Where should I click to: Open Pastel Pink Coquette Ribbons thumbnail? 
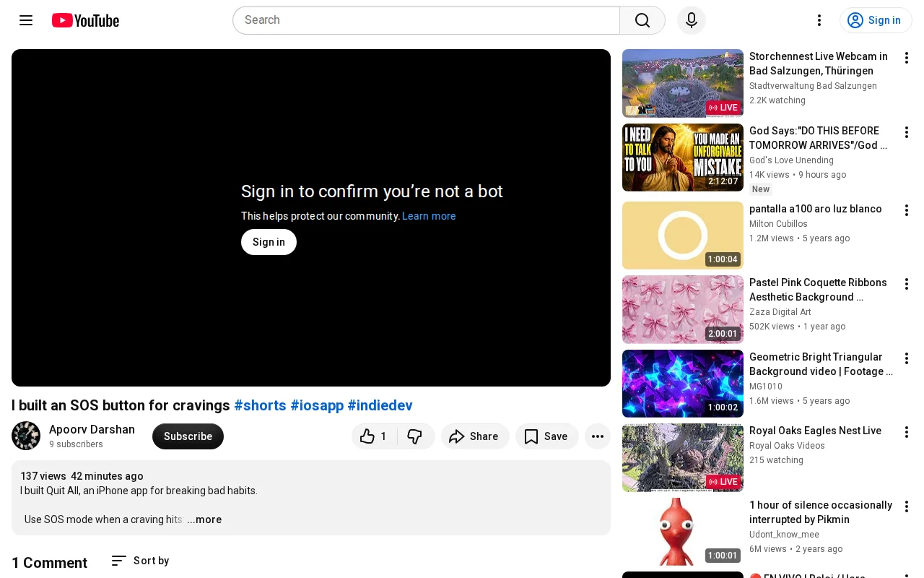coord(683,309)
